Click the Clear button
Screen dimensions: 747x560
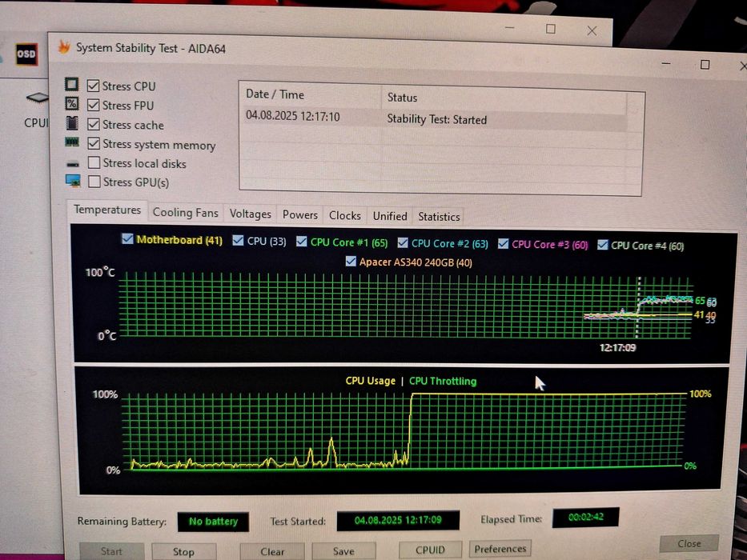pyautogui.click(x=272, y=551)
